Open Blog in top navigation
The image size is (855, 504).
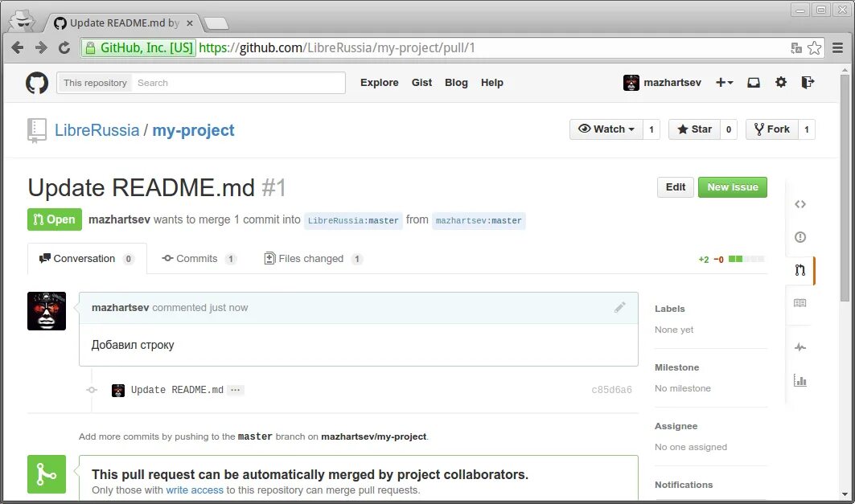pyautogui.click(x=456, y=83)
